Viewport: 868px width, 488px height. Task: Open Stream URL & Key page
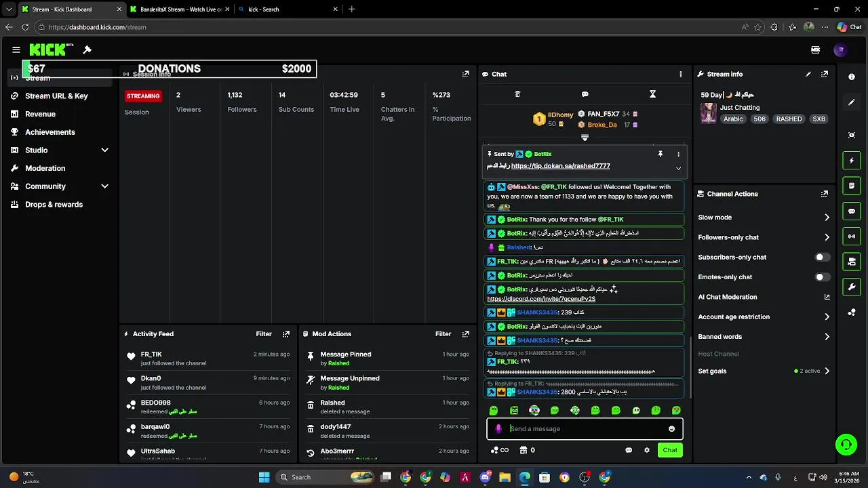click(56, 96)
